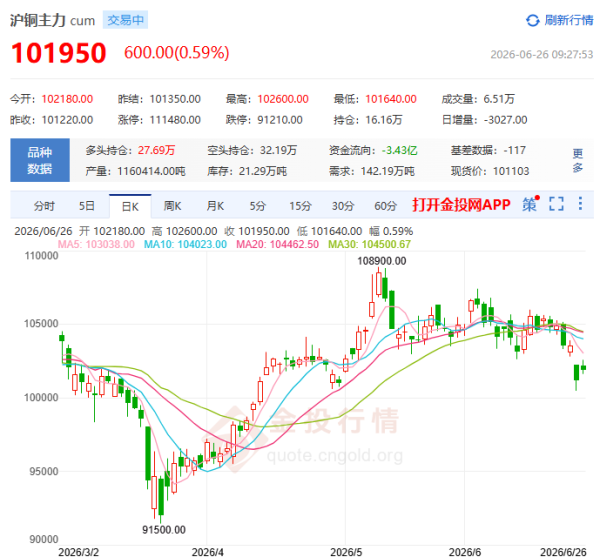Click the change value 600.00(0.59%)
The width and height of the screenshot is (600, 557).
pyautogui.click(x=176, y=52)
